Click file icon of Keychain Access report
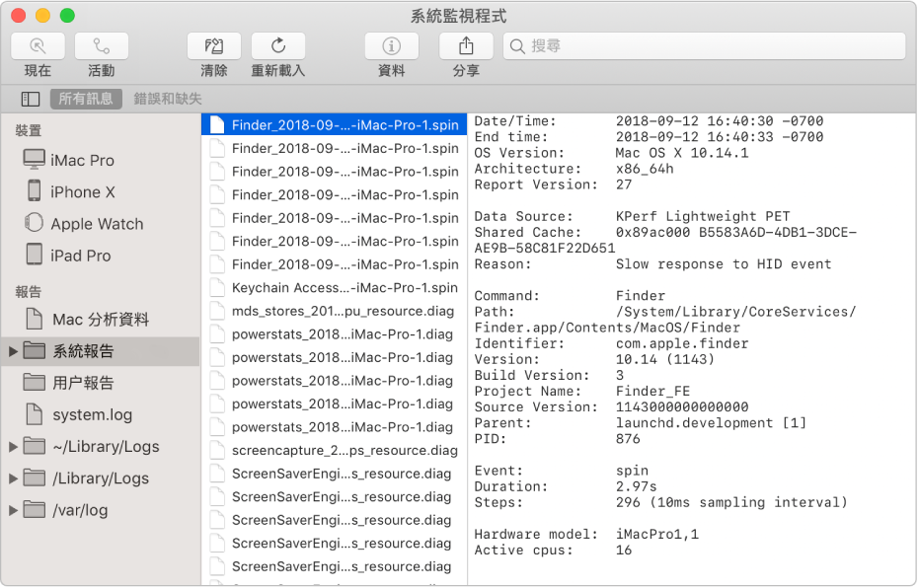This screenshot has width=919, height=588. (x=217, y=287)
